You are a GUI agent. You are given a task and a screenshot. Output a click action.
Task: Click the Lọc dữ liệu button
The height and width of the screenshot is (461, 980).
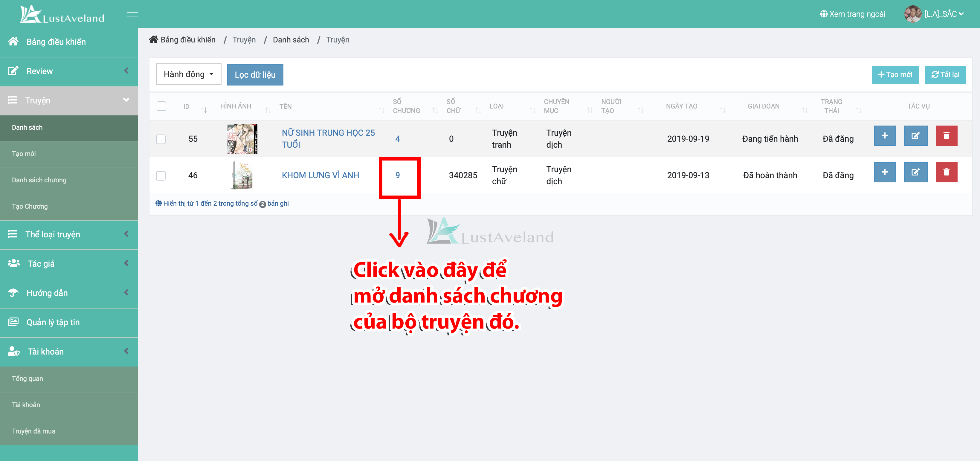click(255, 74)
